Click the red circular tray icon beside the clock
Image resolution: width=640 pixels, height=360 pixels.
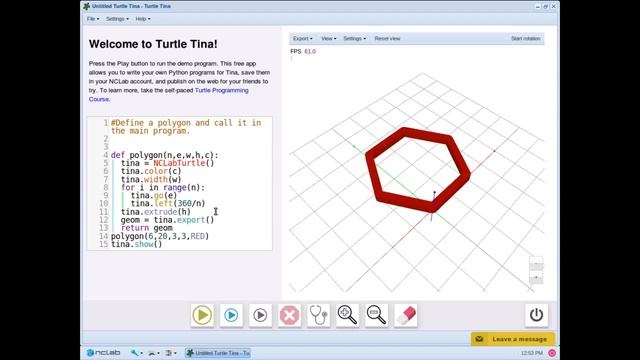pos(552,353)
